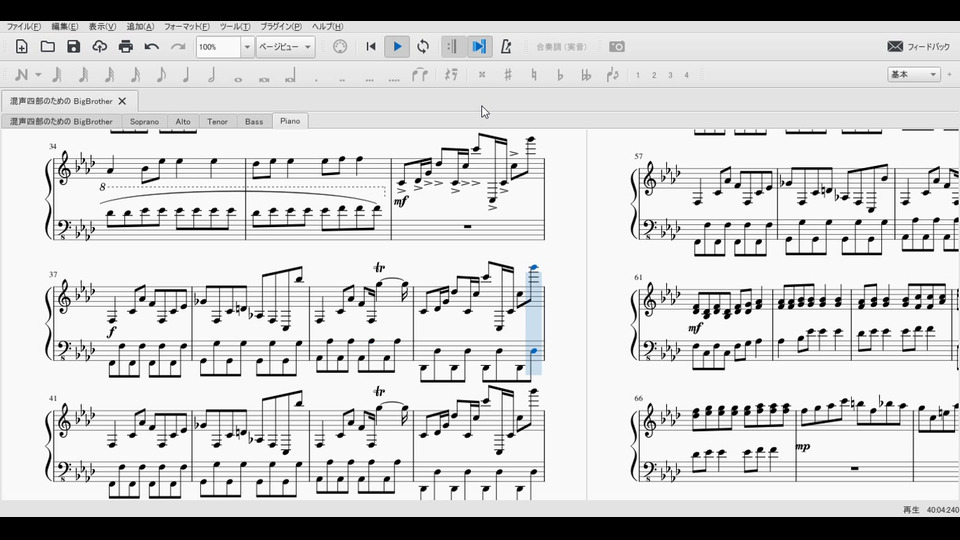The image size is (960, 540).
Task: Toggle pan score during playback
Action: tap(479, 47)
